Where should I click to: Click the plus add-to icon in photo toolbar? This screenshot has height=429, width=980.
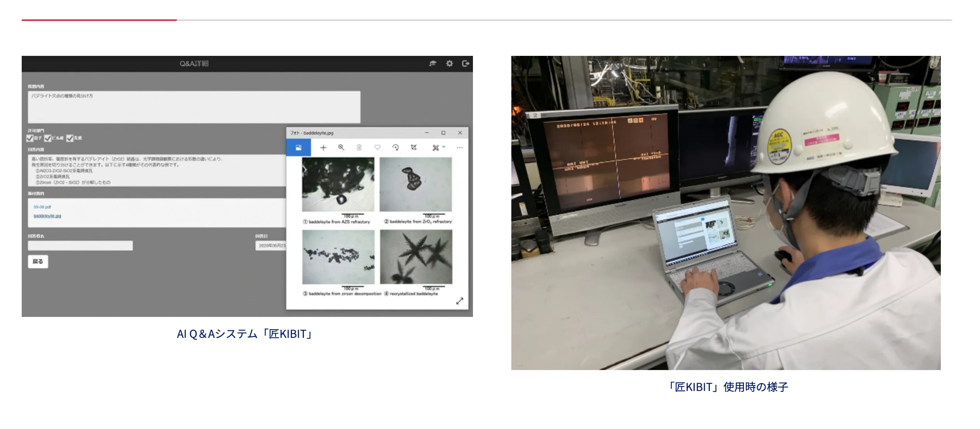(x=323, y=147)
